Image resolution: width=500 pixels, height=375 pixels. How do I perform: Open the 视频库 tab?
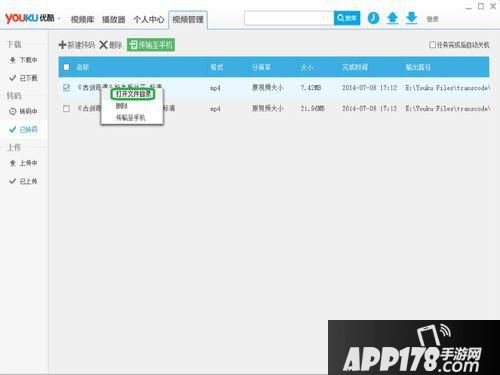(x=82, y=19)
